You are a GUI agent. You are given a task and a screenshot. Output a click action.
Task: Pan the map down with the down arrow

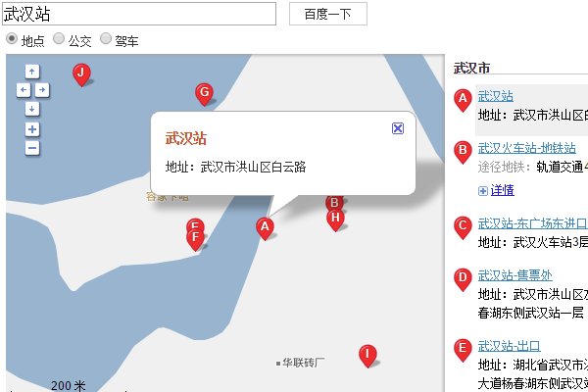(32, 109)
